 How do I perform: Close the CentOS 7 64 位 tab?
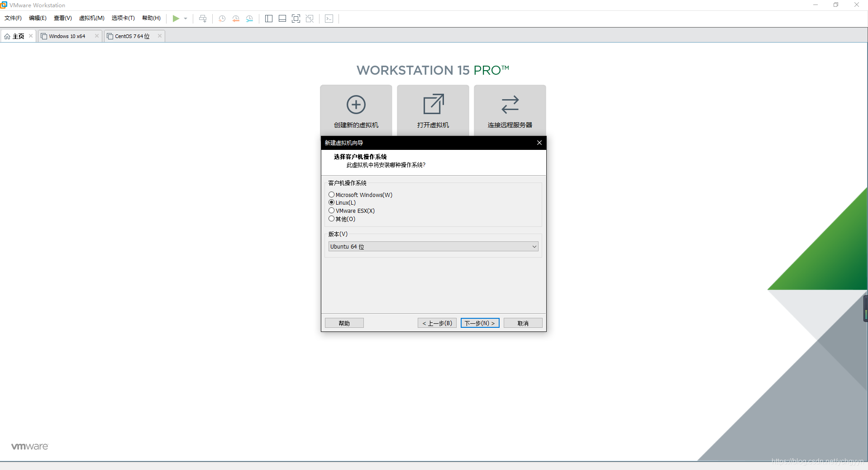(x=159, y=36)
